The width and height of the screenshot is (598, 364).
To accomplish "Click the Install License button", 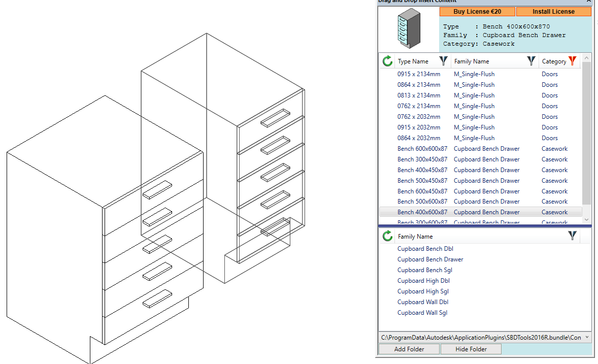I will [x=553, y=11].
